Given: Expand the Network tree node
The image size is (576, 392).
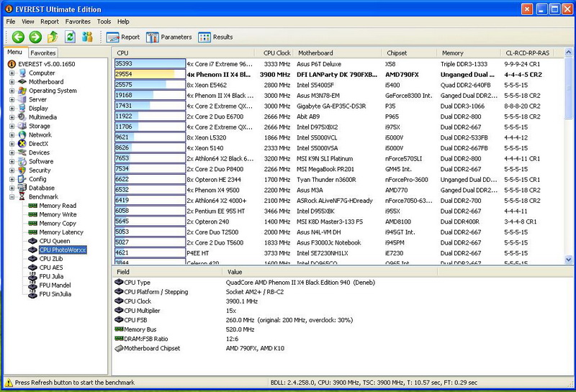Looking at the screenshot, I should coord(12,135).
